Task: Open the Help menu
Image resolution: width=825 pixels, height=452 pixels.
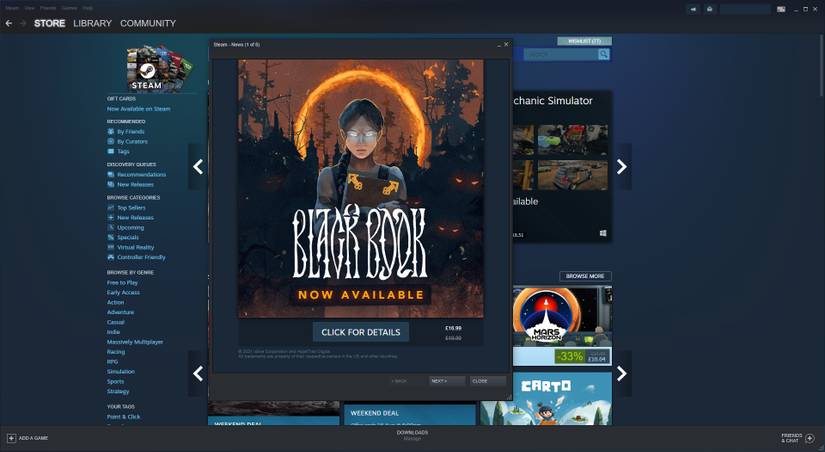Action: [x=88, y=8]
